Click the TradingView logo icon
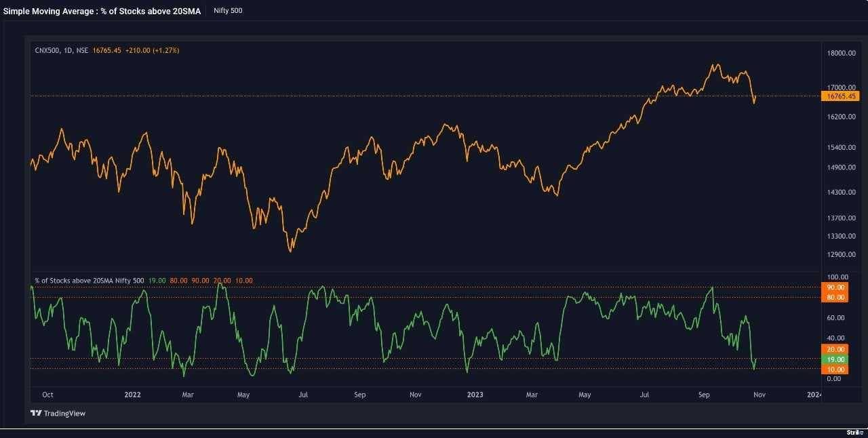This screenshot has height=438, width=868. 36,413
